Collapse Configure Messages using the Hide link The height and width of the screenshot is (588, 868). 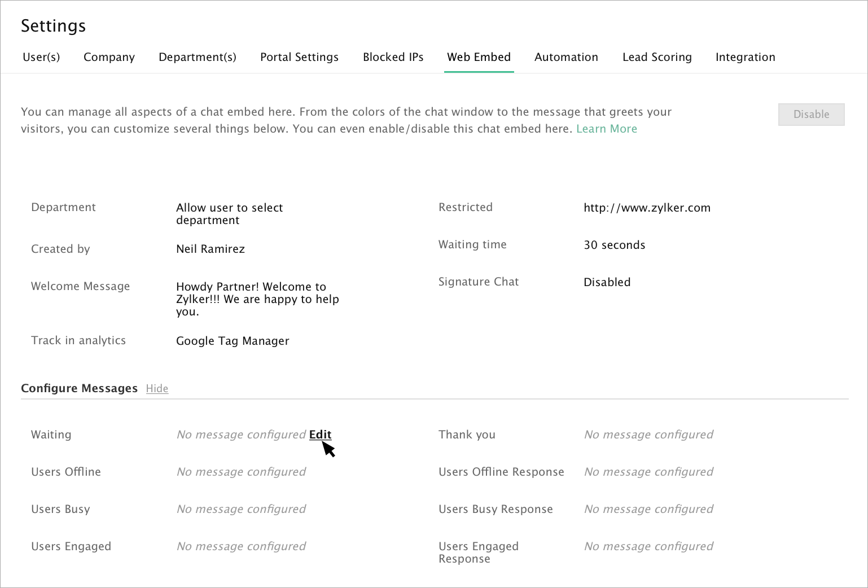(157, 388)
